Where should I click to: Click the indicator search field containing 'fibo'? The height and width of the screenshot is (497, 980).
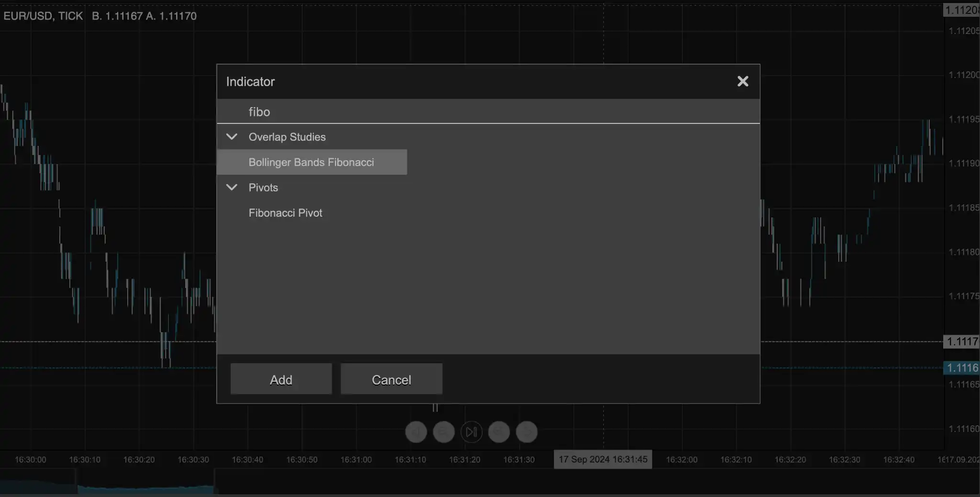[x=488, y=112]
